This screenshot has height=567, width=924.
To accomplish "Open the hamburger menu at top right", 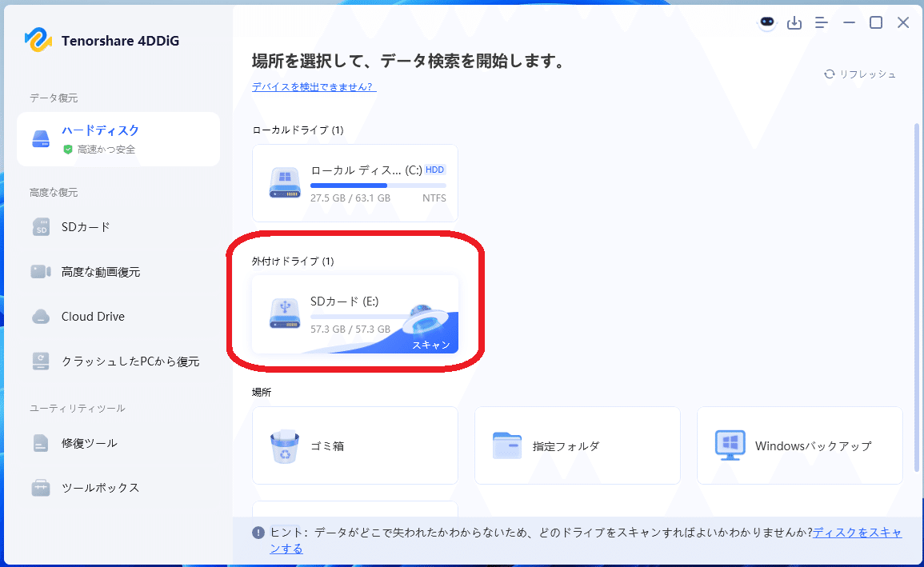I will [821, 22].
